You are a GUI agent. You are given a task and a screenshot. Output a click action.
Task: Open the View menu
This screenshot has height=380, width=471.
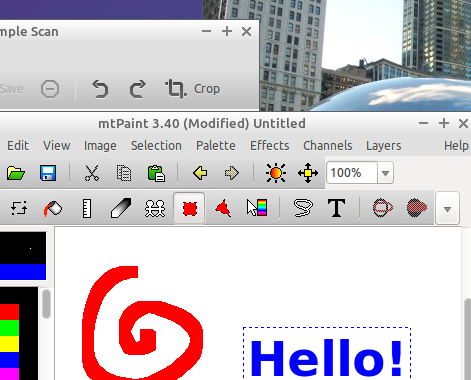[x=56, y=146]
